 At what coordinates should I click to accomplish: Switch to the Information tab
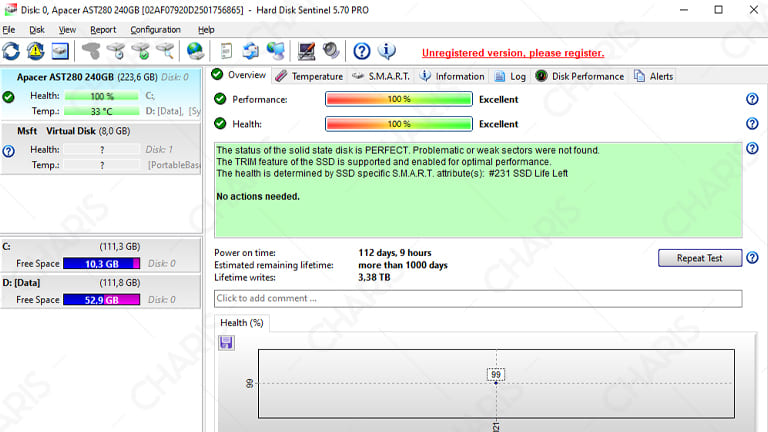coord(452,76)
